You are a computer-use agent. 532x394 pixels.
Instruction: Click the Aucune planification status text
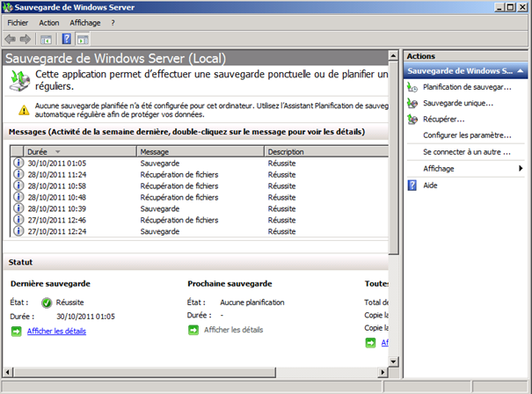coord(252,303)
